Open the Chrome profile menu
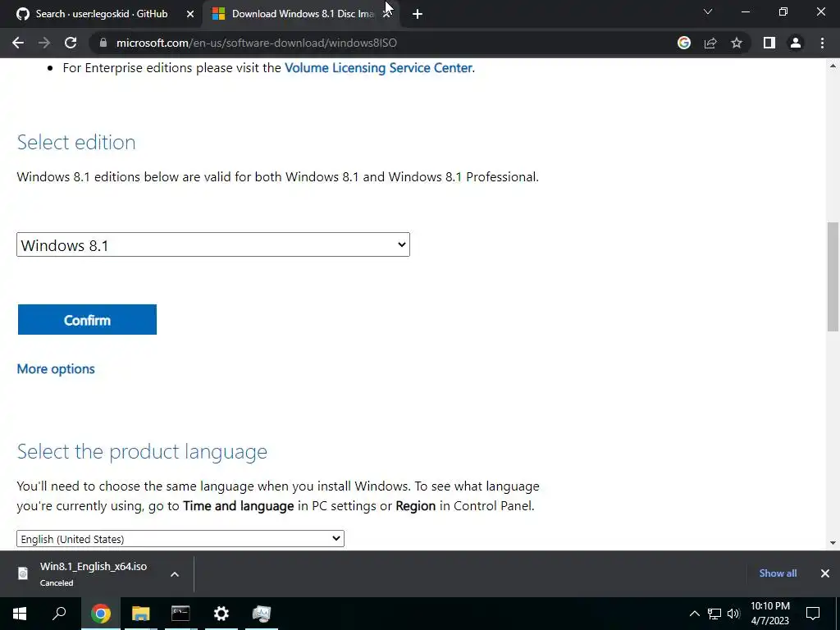The image size is (840, 630). point(796,43)
